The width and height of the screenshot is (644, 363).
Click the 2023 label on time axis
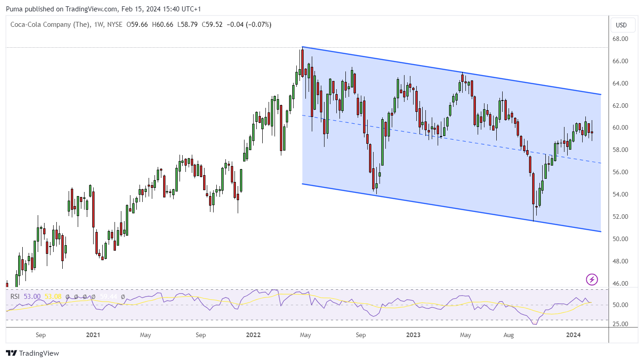point(413,335)
